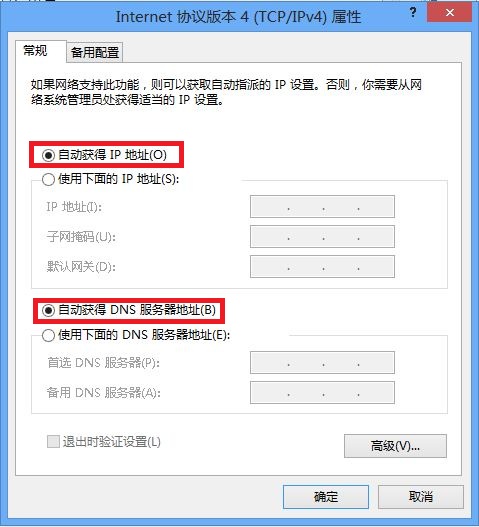
Task: Select 自动获得 IP 地址 radio button
Action: [x=48, y=155]
